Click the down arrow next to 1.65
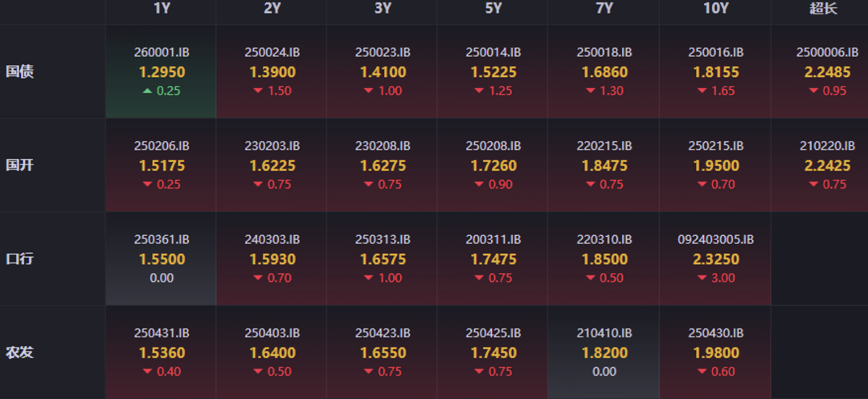Image resolution: width=868 pixels, height=399 pixels. [701, 92]
